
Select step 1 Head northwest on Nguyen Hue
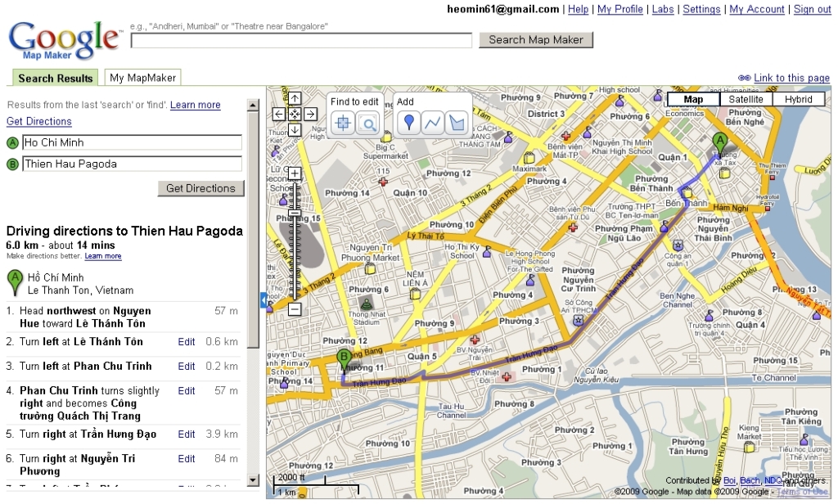(x=123, y=317)
